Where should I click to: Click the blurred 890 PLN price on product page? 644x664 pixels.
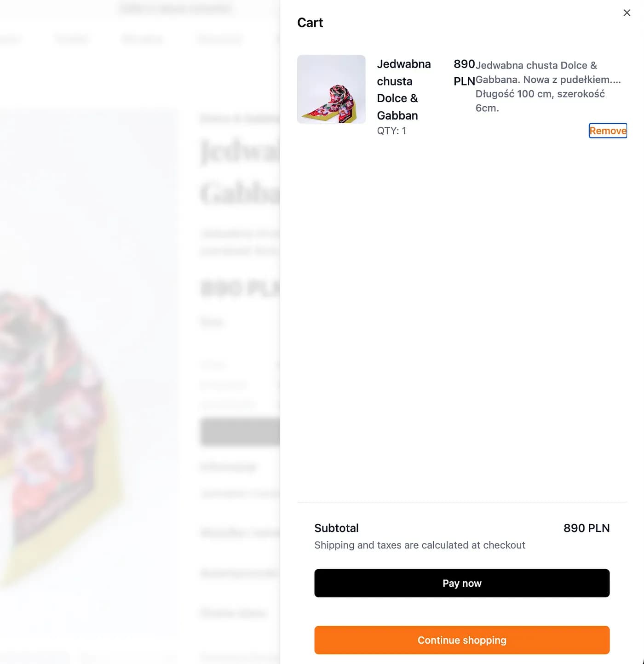240,288
